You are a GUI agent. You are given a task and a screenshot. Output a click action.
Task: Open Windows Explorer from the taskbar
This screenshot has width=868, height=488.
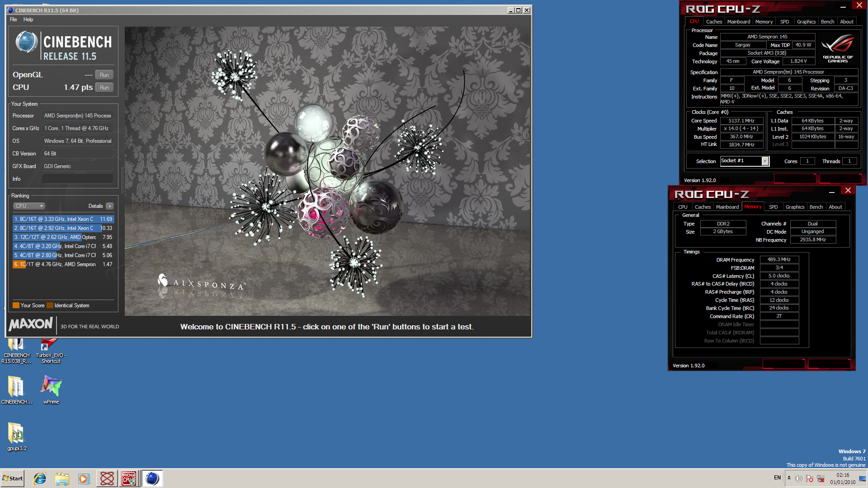point(62,479)
